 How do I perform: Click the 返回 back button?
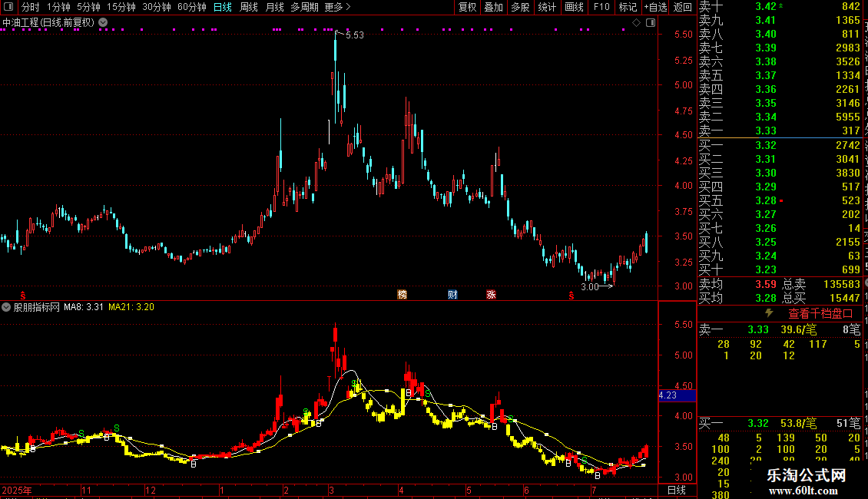click(x=683, y=7)
